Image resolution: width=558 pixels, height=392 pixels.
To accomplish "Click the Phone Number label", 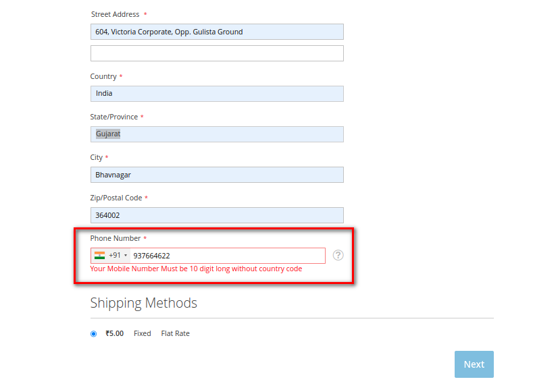I will click(116, 238).
